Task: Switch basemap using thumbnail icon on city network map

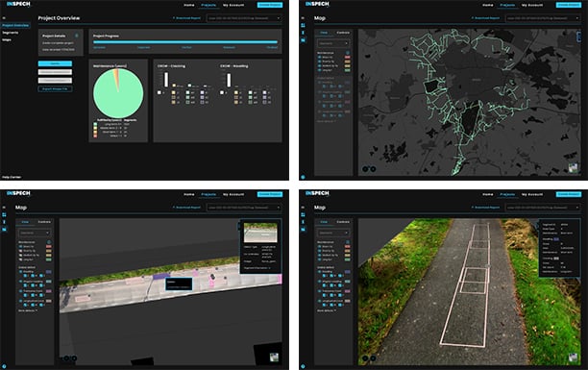Action: pos(573,168)
